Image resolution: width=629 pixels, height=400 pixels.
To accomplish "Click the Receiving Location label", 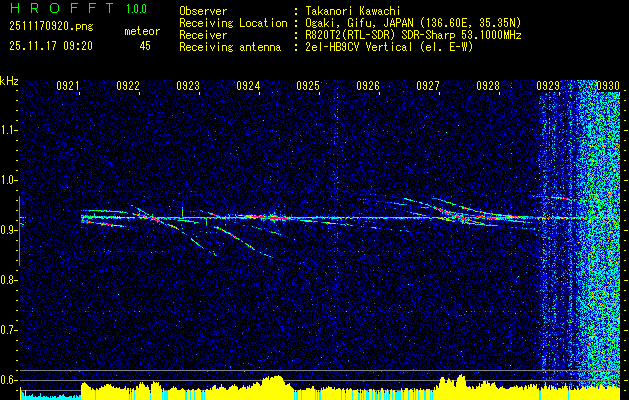I will click(x=233, y=23).
